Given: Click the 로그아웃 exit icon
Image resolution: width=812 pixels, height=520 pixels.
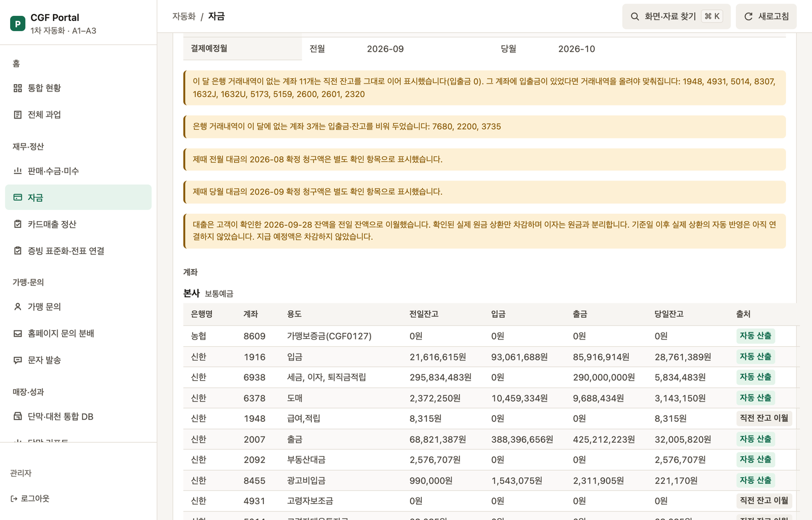Looking at the screenshot, I should click(14, 499).
